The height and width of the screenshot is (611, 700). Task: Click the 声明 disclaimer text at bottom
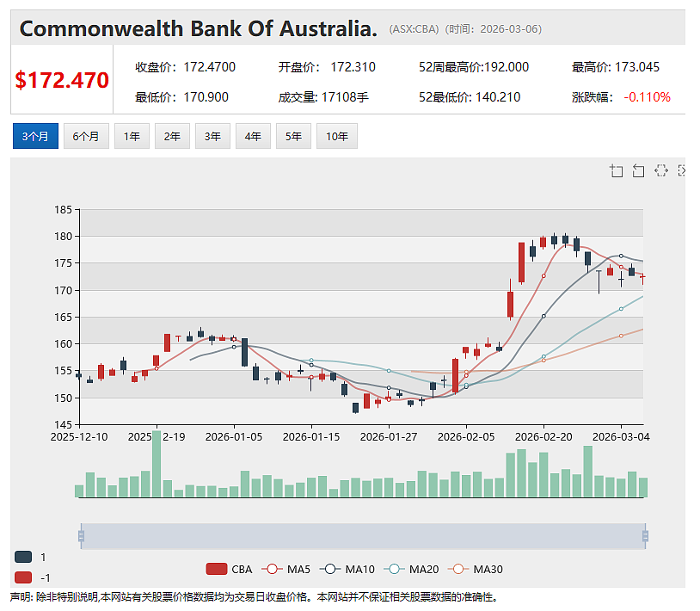(254, 597)
